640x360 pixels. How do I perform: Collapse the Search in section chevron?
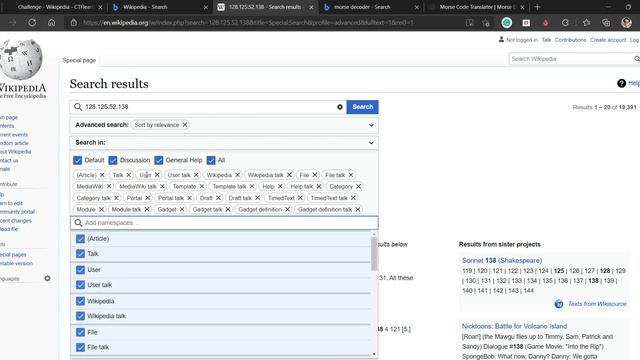[371, 142]
